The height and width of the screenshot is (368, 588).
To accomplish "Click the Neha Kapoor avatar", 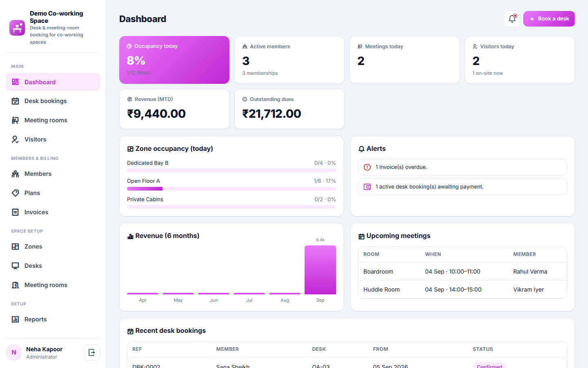I will pos(14,352).
